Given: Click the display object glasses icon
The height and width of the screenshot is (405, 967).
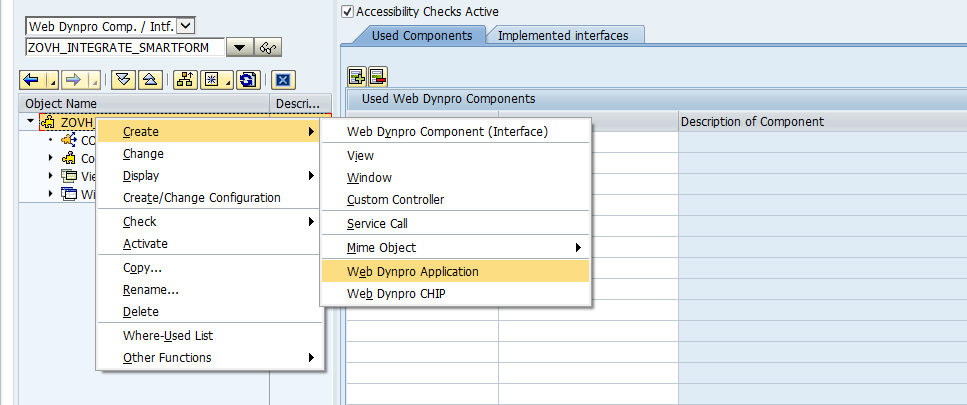Looking at the screenshot, I should click(269, 48).
